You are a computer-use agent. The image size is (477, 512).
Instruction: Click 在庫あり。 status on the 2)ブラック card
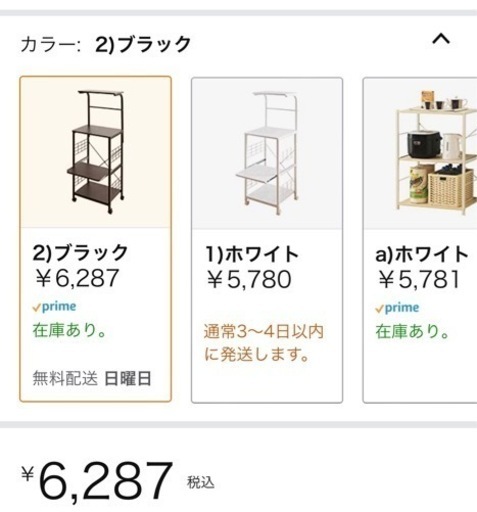69,330
